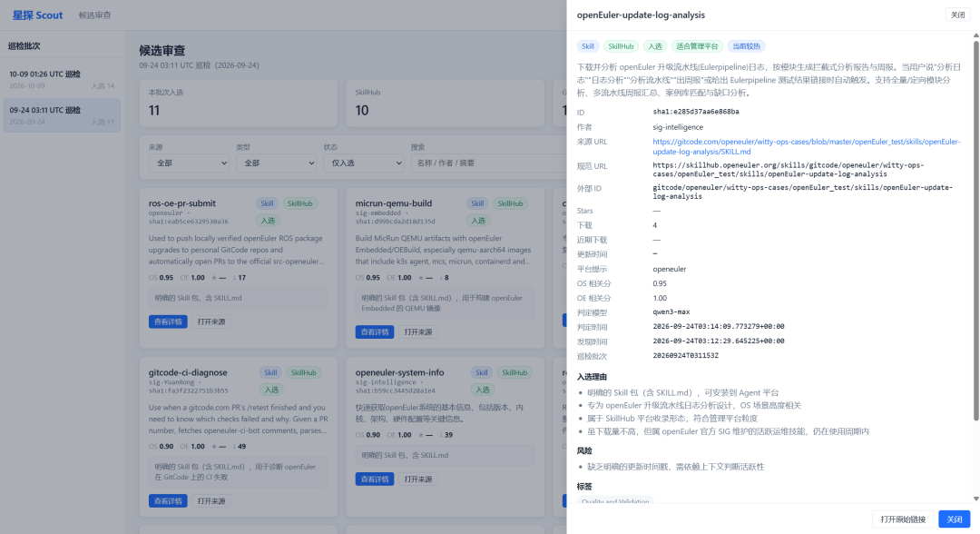Click the qwen3-max 判定模型 value
The width and height of the screenshot is (980, 534).
[671, 312]
